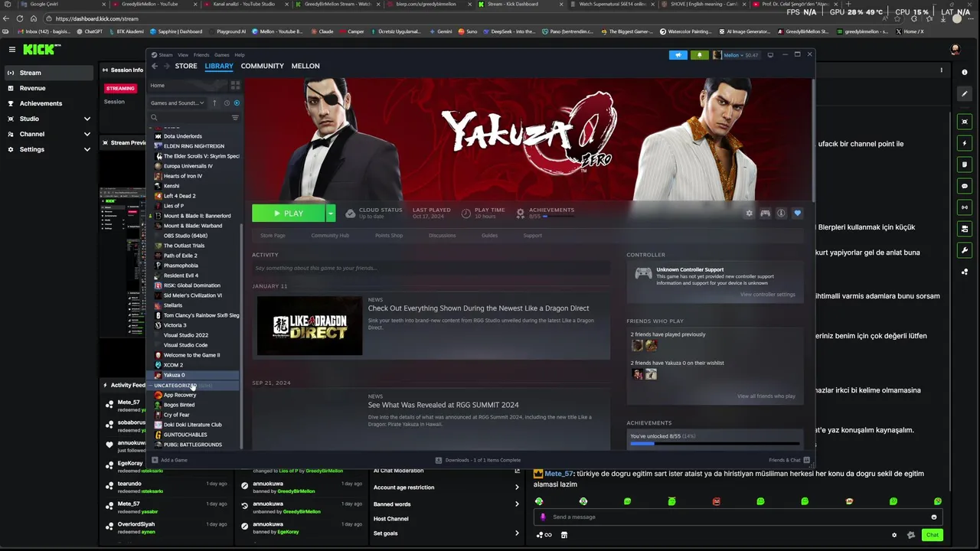Open the Friends menu in Steam
Viewport: 980px width, 551px height.
tap(201, 55)
